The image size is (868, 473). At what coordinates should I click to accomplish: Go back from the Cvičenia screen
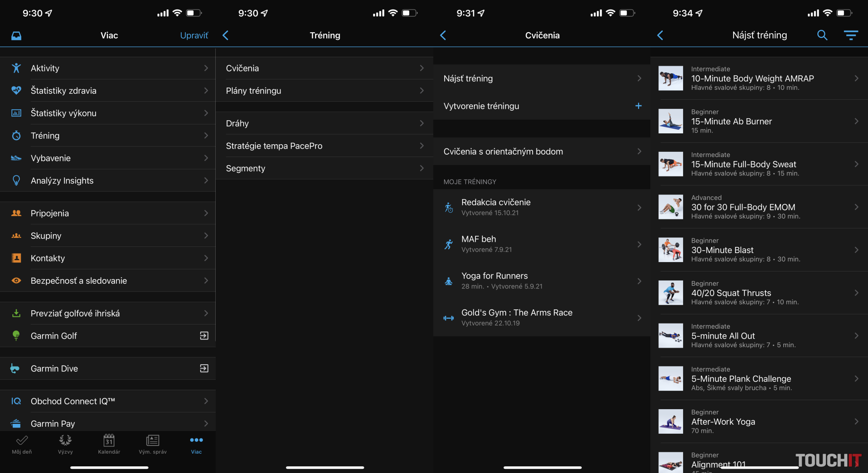click(443, 35)
